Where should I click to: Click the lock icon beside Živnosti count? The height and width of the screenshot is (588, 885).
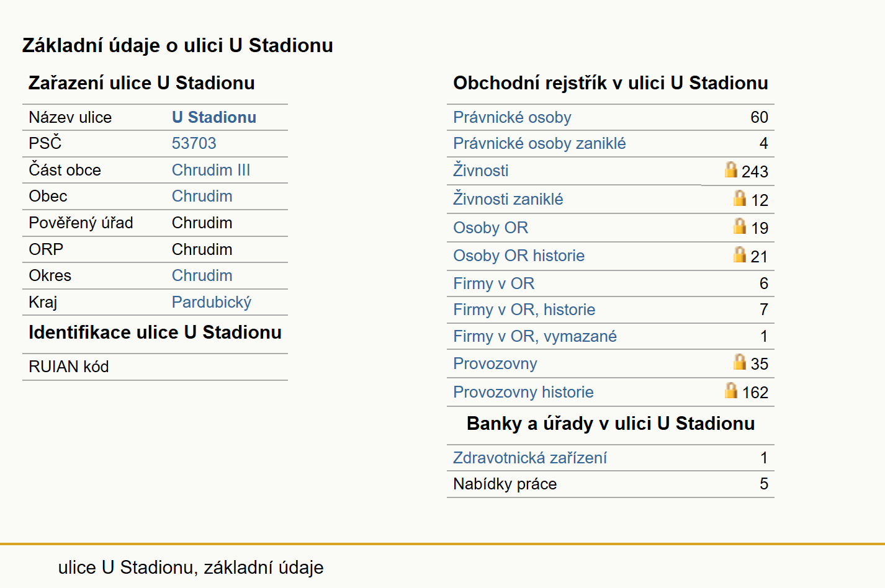(731, 169)
